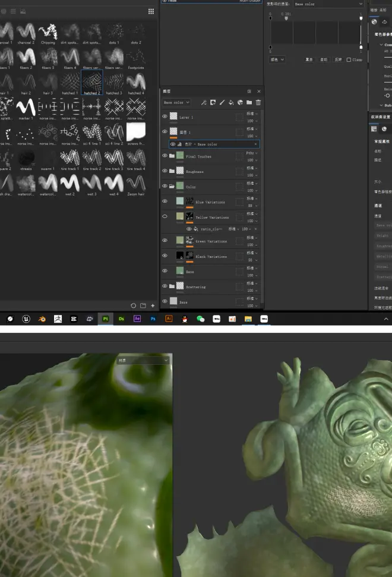Open the viewport material mode dropdown

tap(143, 360)
